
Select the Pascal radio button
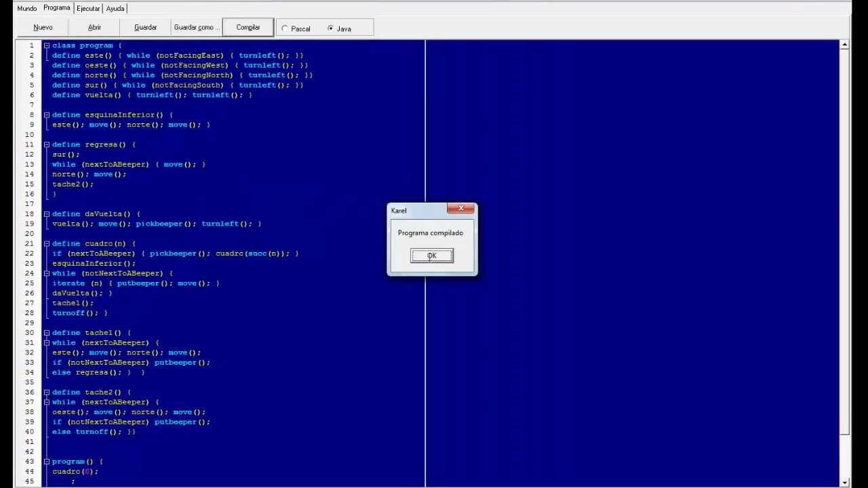[x=285, y=28]
